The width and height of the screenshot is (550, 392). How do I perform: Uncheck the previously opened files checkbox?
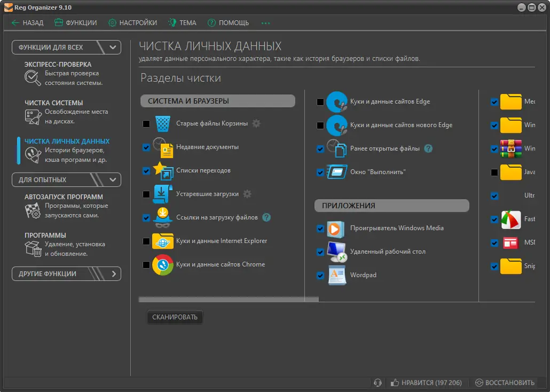(x=320, y=149)
